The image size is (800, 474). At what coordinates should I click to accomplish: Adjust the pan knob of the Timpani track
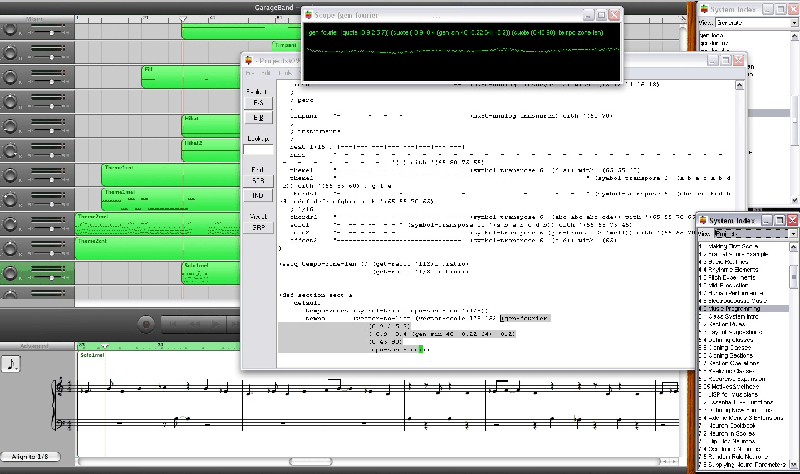(x=9, y=53)
